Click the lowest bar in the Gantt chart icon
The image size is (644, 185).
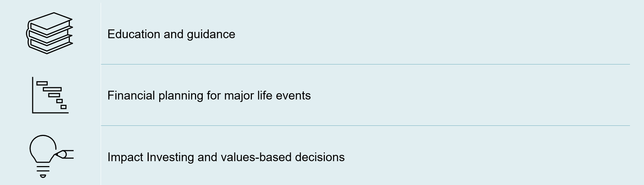point(63,107)
